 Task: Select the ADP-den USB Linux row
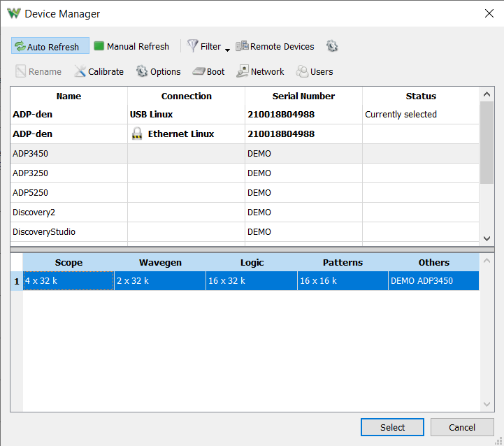point(245,115)
